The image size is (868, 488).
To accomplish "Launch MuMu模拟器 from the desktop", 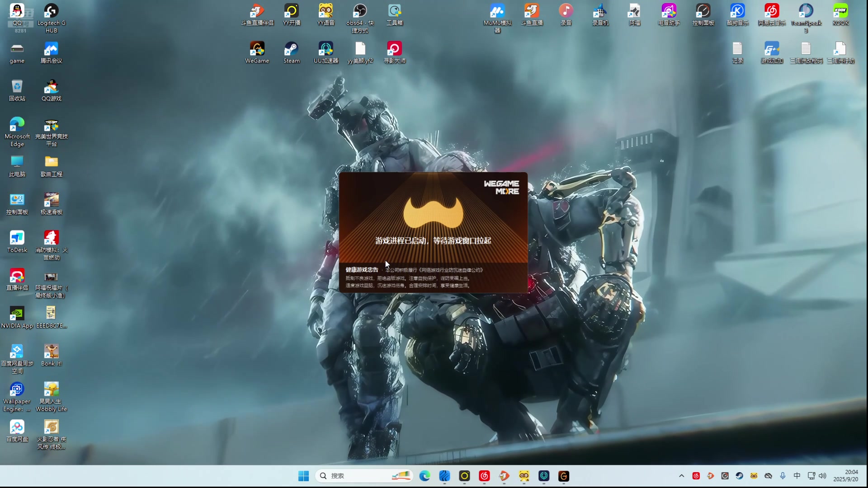I will 497,18.
